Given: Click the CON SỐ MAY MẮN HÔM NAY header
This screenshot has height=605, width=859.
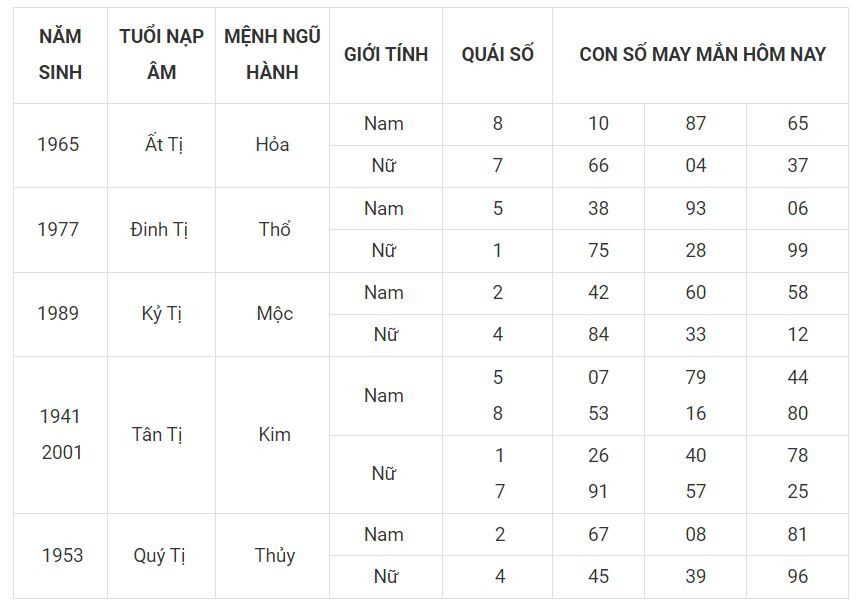Looking at the screenshot, I should point(702,54).
